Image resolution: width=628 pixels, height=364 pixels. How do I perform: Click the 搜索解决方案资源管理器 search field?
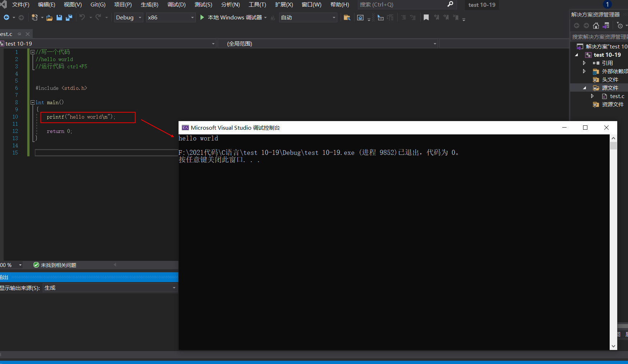pyautogui.click(x=600, y=37)
